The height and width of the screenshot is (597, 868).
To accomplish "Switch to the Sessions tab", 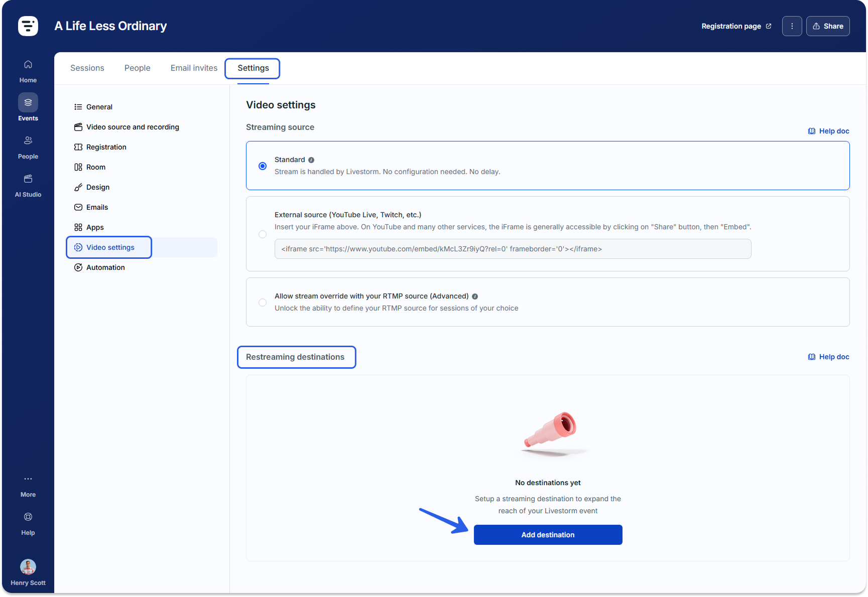I will 87,68.
